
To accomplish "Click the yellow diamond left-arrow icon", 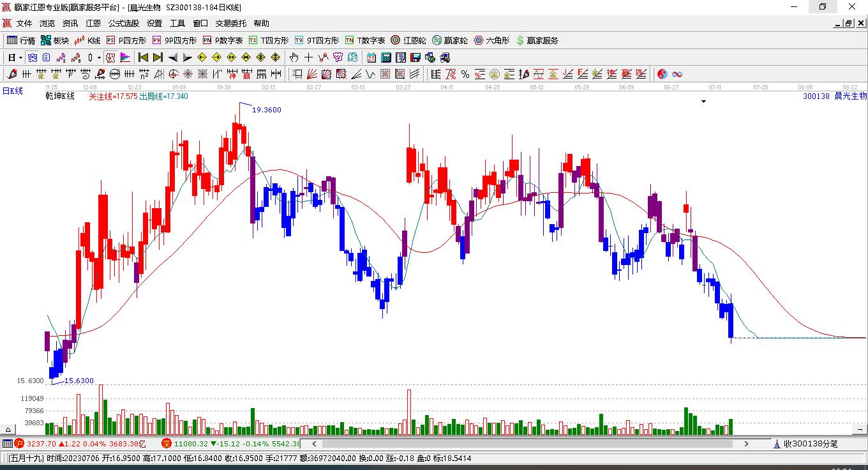I will click(202, 57).
